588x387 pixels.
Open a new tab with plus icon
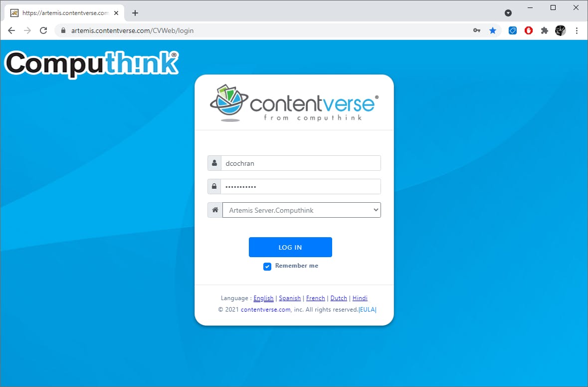(x=135, y=13)
